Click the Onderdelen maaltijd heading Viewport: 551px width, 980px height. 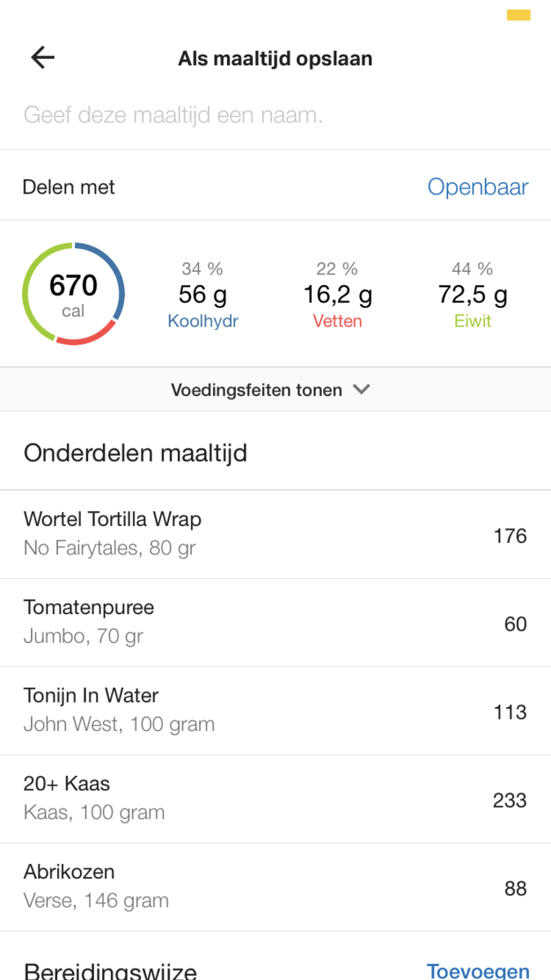click(x=136, y=453)
